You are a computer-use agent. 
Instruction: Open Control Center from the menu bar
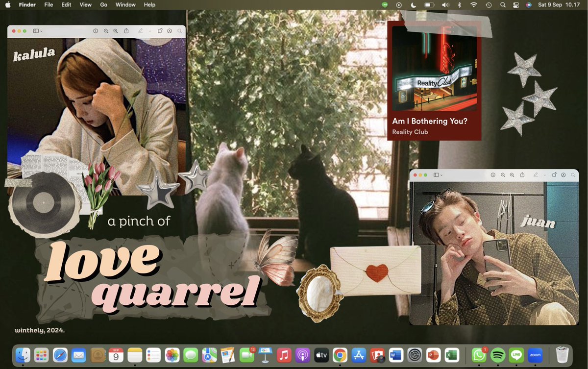point(515,5)
